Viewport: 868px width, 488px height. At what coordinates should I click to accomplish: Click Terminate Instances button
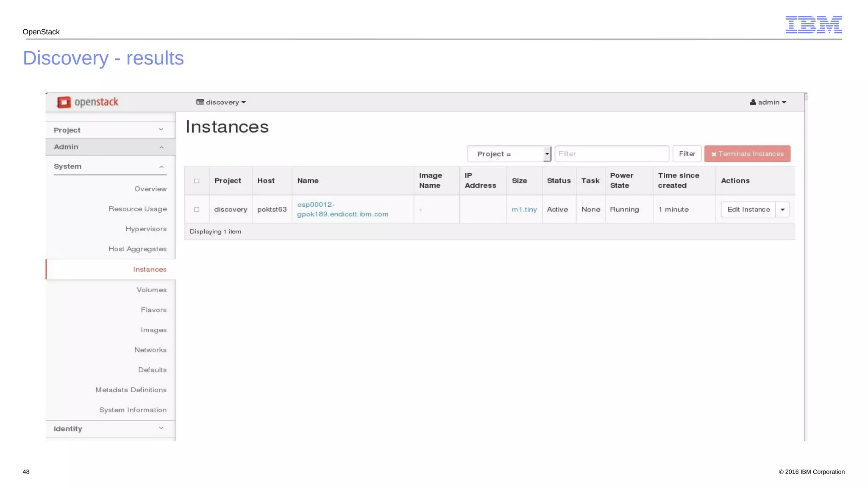click(x=747, y=154)
